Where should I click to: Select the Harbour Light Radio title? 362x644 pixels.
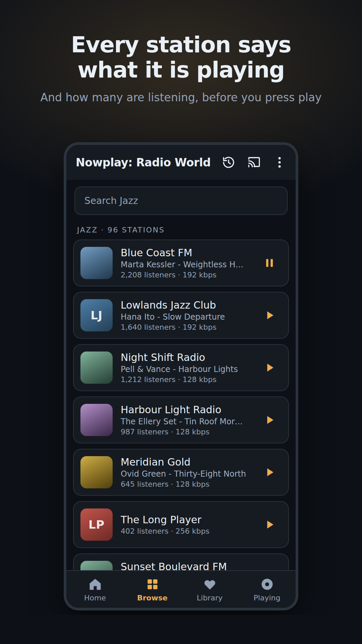171,410
